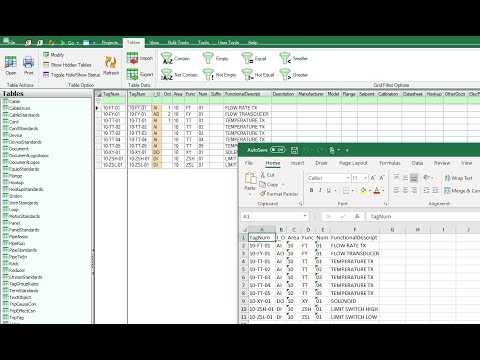
Task: Click yellow Fill Color swatch in Excel
Action: [x=363, y=191]
